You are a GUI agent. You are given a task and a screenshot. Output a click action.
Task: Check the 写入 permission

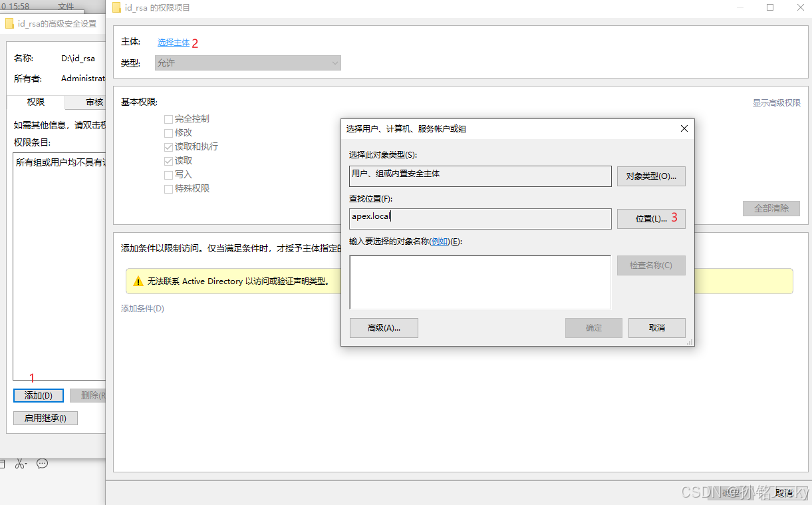[x=168, y=174]
